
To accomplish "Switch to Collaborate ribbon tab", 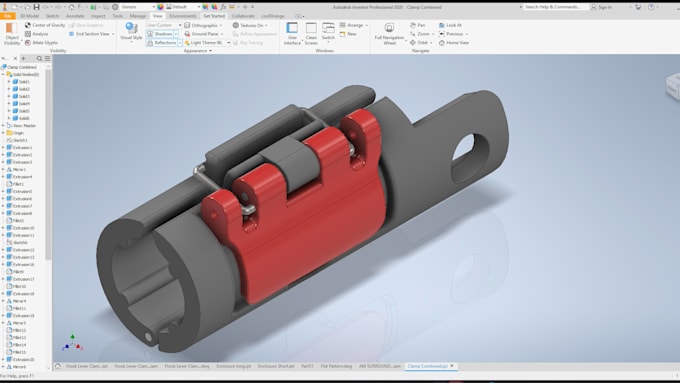I will coord(243,16).
